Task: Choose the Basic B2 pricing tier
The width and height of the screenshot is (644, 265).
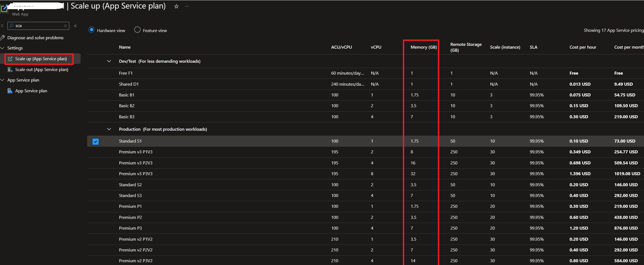Action: (x=127, y=106)
